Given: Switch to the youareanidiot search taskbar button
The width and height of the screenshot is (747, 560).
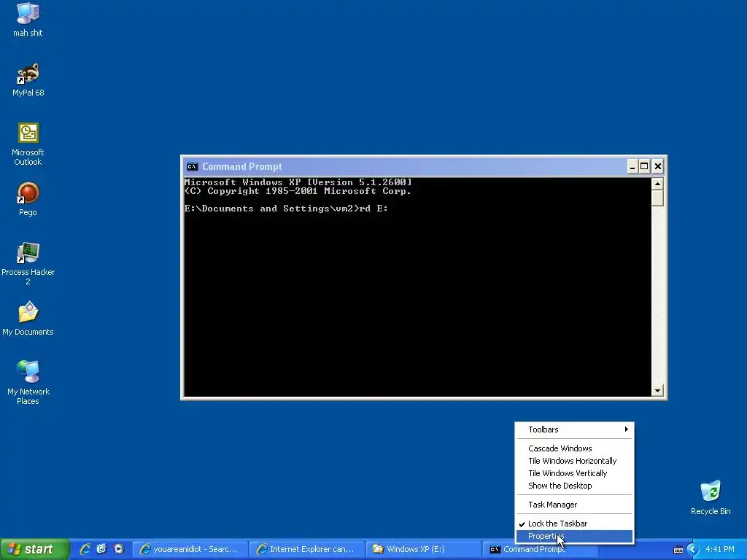Looking at the screenshot, I should point(190,550).
